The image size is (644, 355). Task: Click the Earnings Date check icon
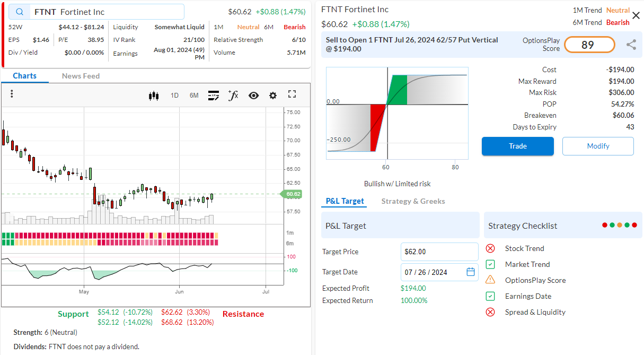tap(490, 296)
